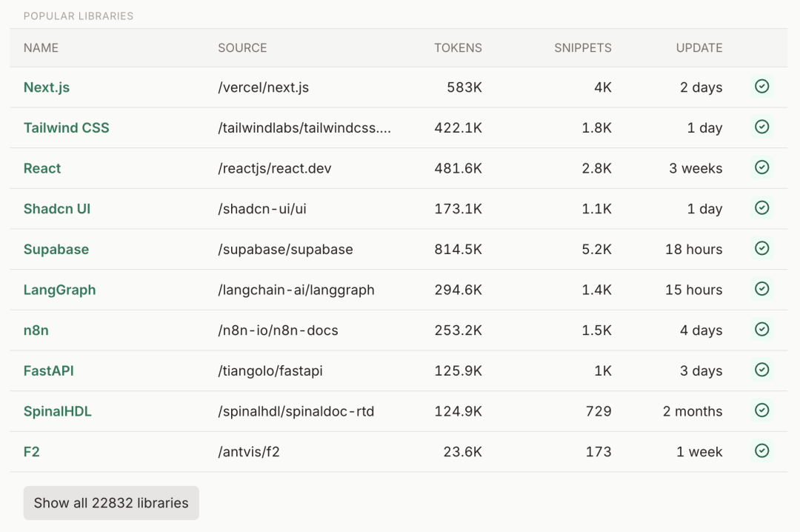Viewport: 800px width, 532px height.
Task: Open the Next.js library link
Action: pos(47,87)
